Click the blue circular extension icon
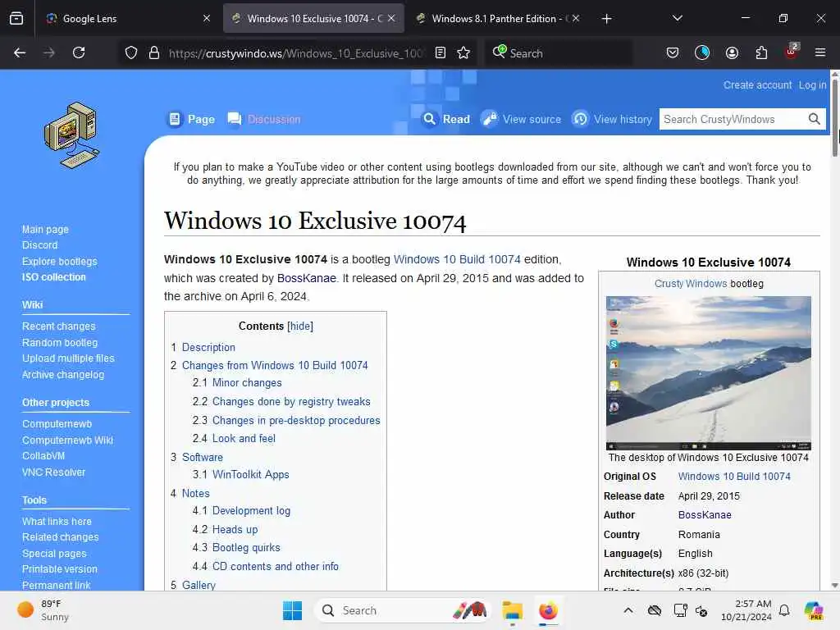This screenshot has height=630, width=840. pyautogui.click(x=702, y=52)
